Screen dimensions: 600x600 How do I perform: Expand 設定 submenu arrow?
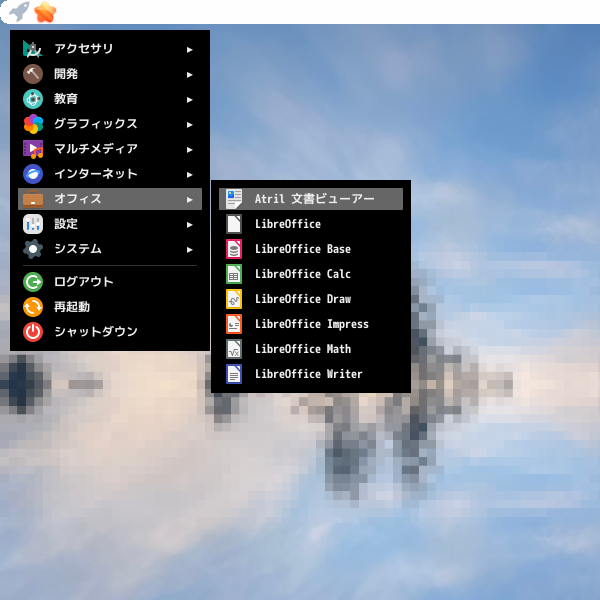click(x=189, y=225)
